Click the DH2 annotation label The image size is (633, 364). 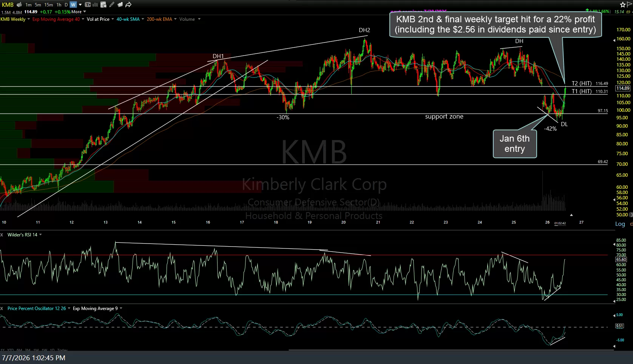pyautogui.click(x=364, y=30)
